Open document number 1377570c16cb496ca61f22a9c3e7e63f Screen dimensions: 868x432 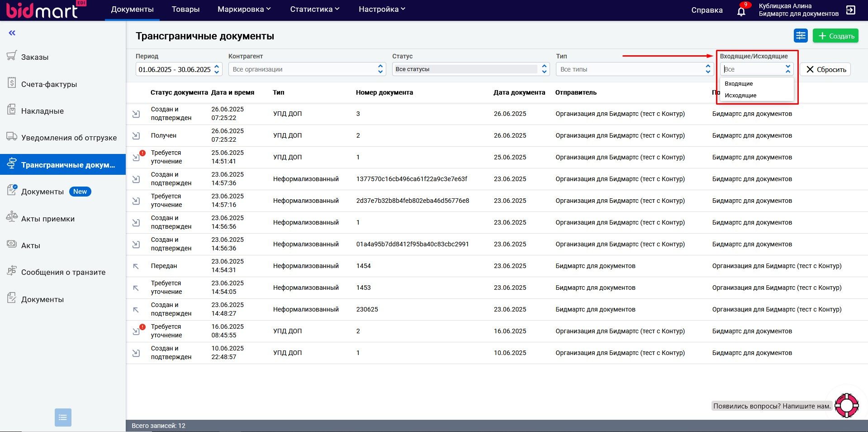(x=412, y=179)
